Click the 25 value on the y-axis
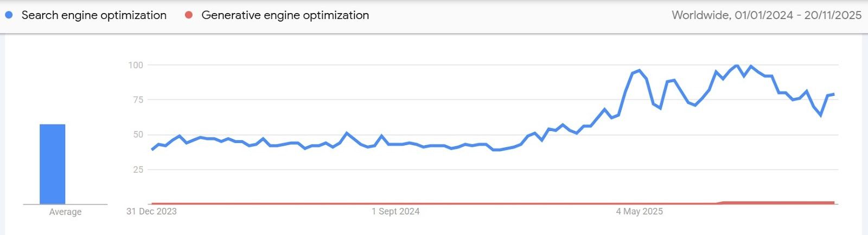This screenshot has height=235, width=868. pyautogui.click(x=138, y=169)
